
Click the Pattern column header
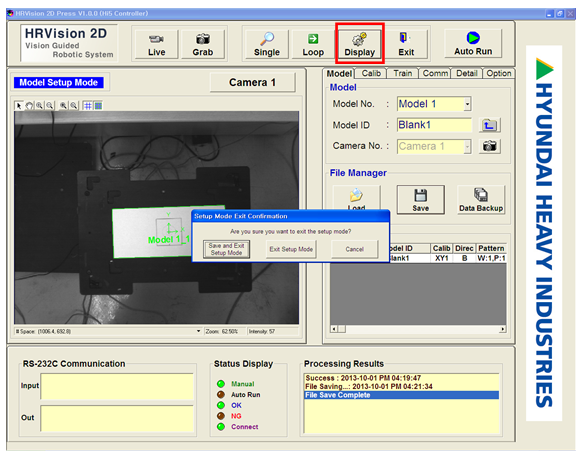point(491,248)
